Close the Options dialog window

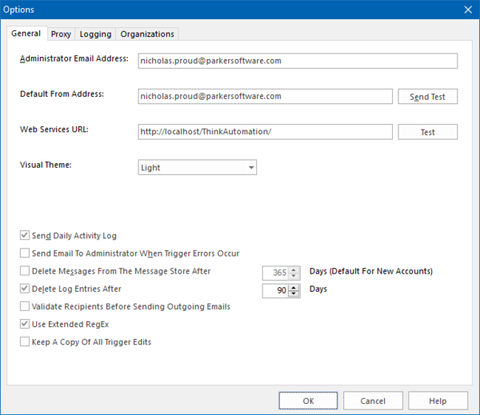coord(468,10)
